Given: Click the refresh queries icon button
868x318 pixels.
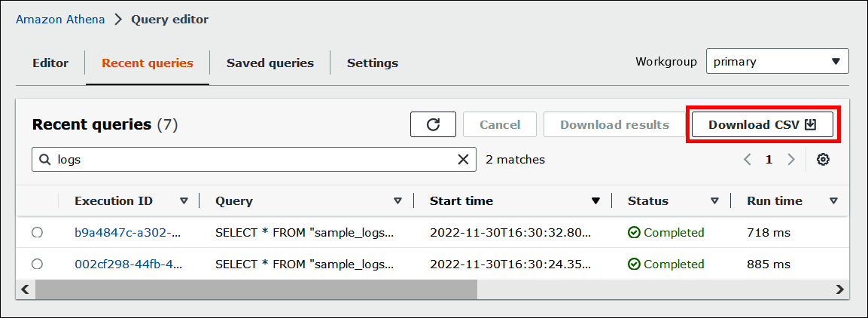Looking at the screenshot, I should 433,125.
